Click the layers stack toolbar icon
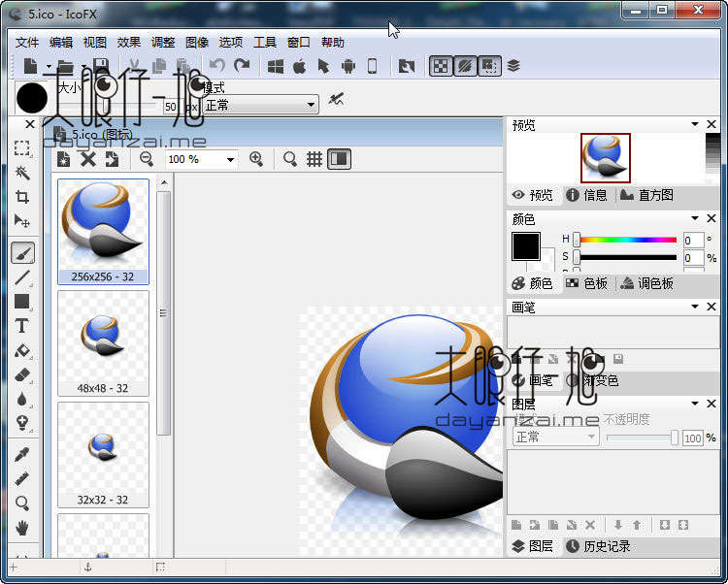728x584 pixels. point(513,66)
